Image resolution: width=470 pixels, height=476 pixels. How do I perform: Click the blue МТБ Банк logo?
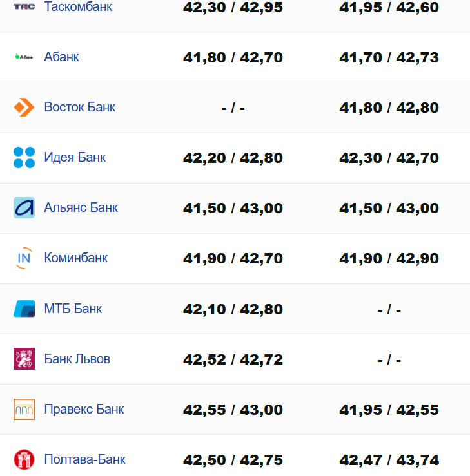click(x=24, y=309)
